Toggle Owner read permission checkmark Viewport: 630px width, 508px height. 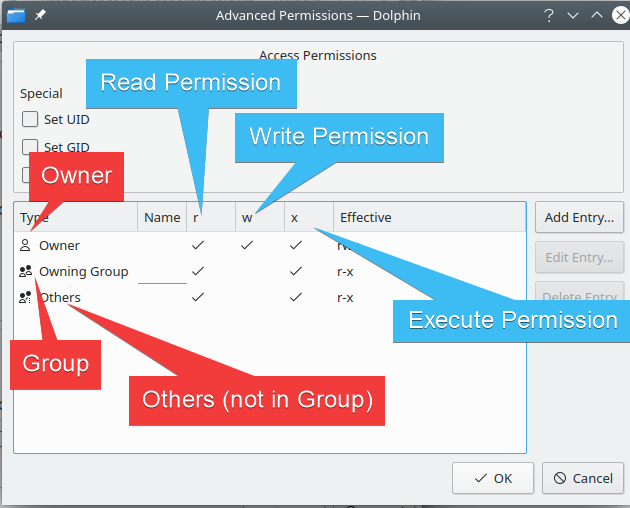point(198,245)
